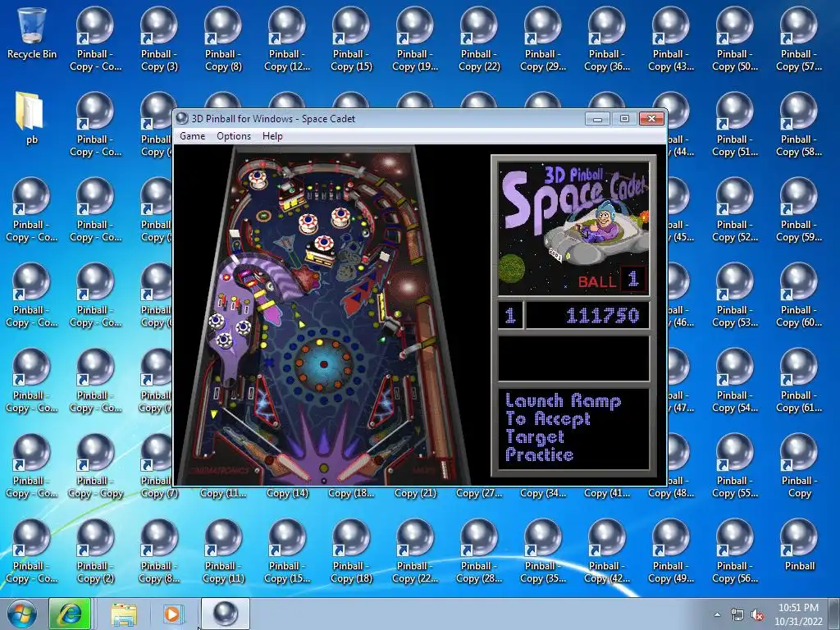Open the network tray icon
Image resolution: width=840 pixels, height=630 pixels.
[737, 615]
